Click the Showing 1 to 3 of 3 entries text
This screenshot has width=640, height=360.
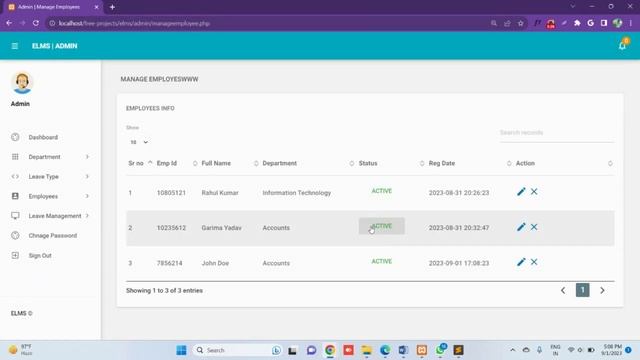164,291
